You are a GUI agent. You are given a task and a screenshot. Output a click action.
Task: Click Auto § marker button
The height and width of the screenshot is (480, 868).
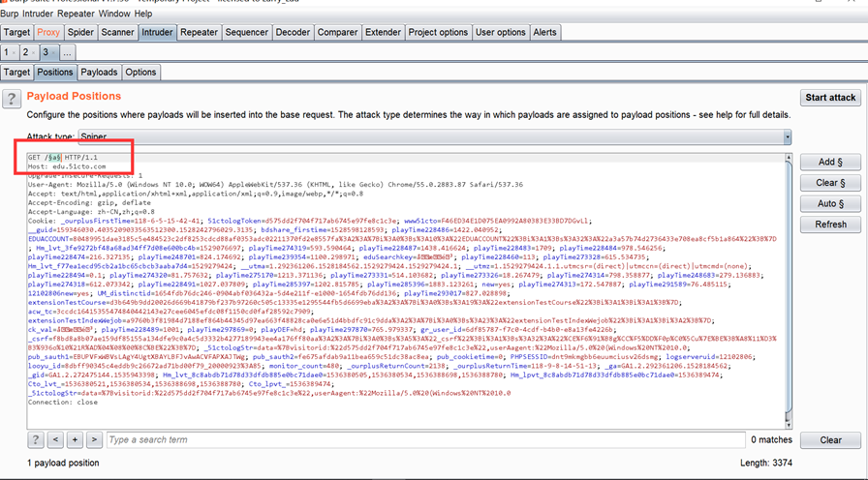pyautogui.click(x=830, y=203)
